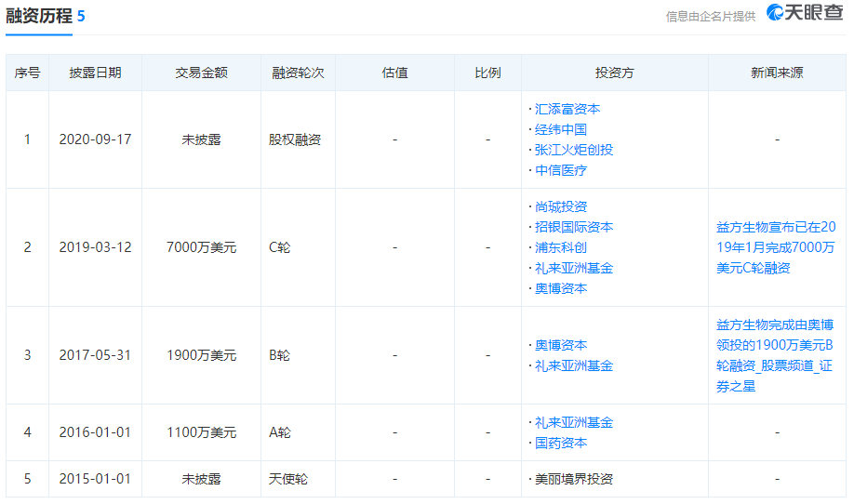Select date cell 2020-09-17

95,139
